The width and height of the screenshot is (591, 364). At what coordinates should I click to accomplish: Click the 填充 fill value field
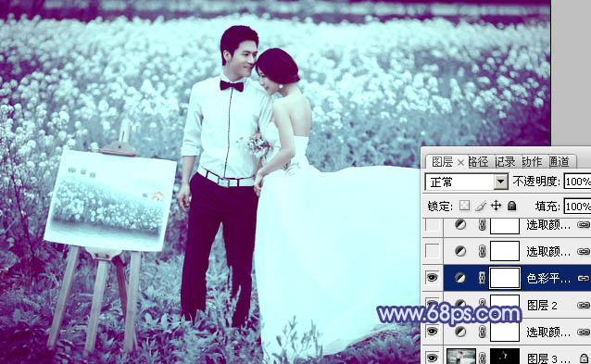[577, 207]
